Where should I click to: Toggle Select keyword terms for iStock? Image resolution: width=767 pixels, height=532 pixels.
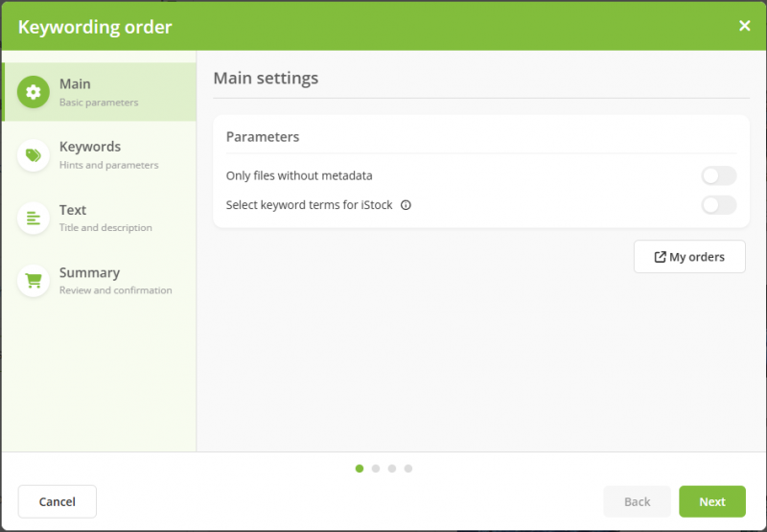[x=719, y=205]
